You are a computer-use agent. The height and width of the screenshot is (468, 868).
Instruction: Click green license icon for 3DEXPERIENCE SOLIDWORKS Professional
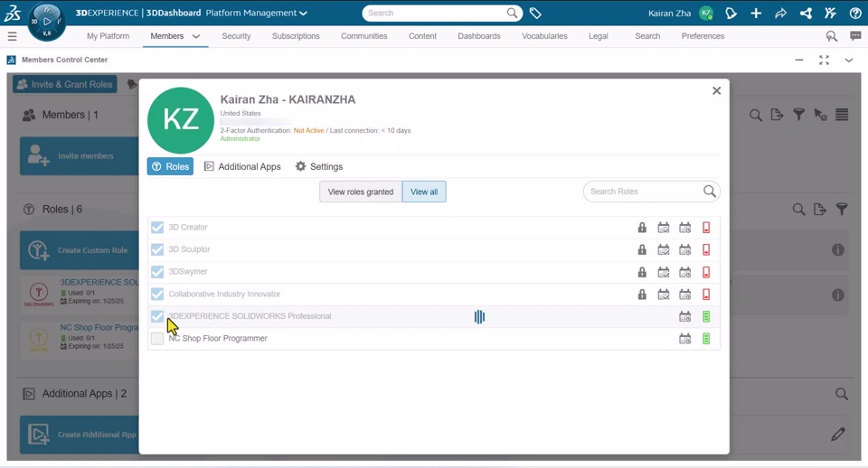click(x=706, y=316)
